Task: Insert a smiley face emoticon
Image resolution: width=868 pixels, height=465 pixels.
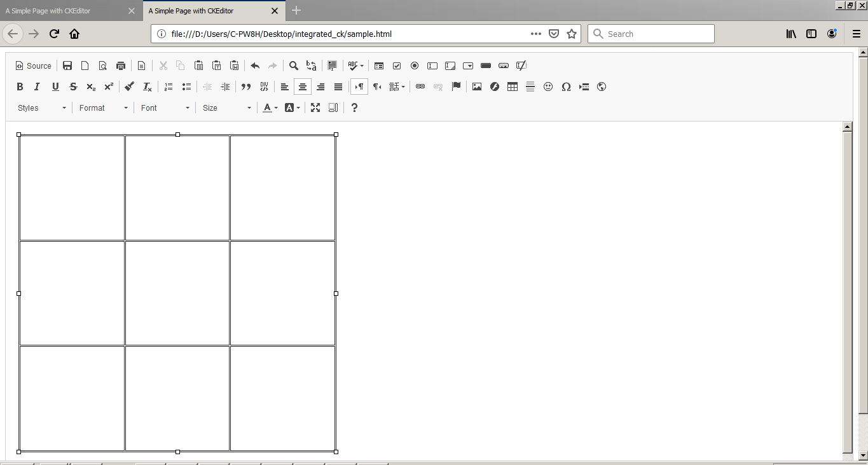Action: [x=548, y=87]
